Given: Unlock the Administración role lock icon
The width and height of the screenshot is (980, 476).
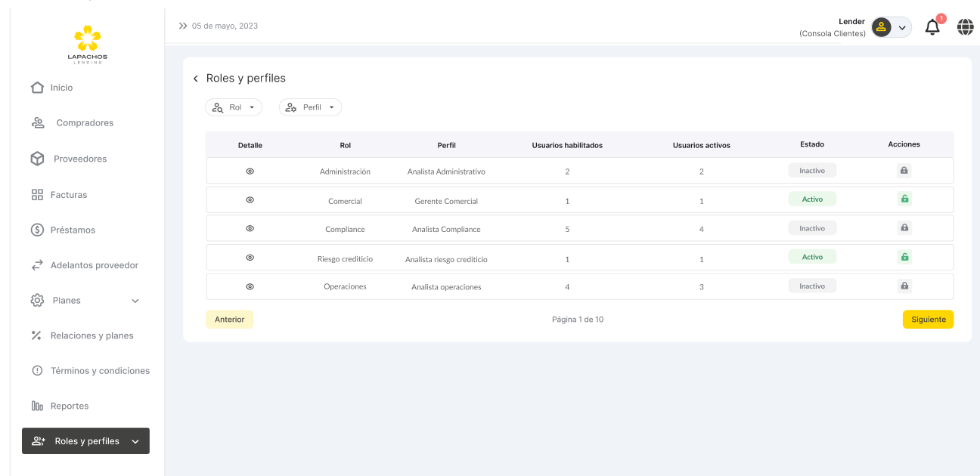Looking at the screenshot, I should (904, 171).
